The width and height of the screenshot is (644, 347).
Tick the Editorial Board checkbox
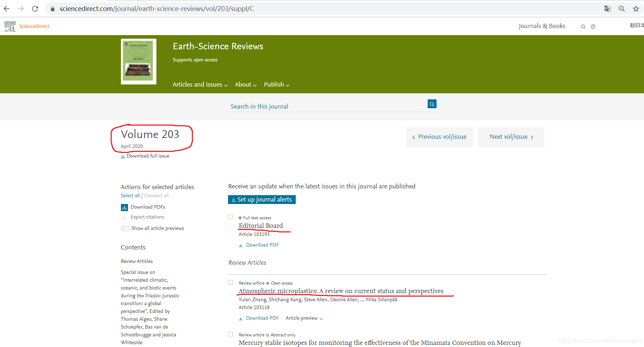[231, 217]
